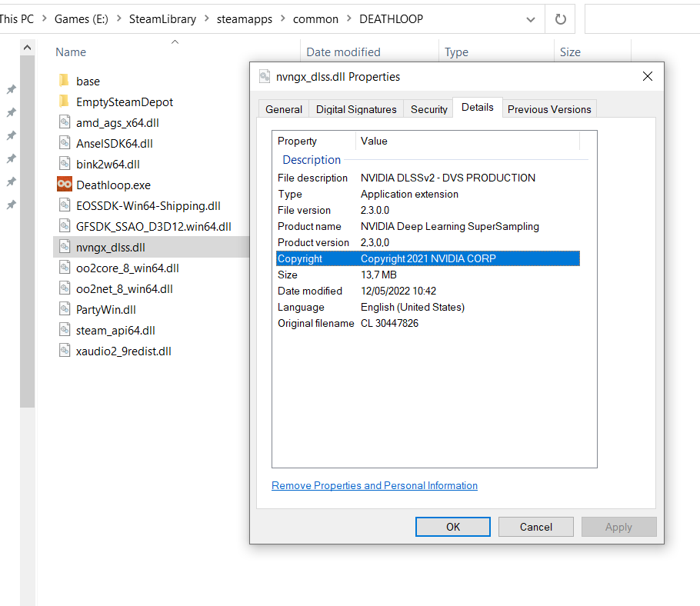Select the Size 13.7 MB row
700x606 pixels.
428,275
